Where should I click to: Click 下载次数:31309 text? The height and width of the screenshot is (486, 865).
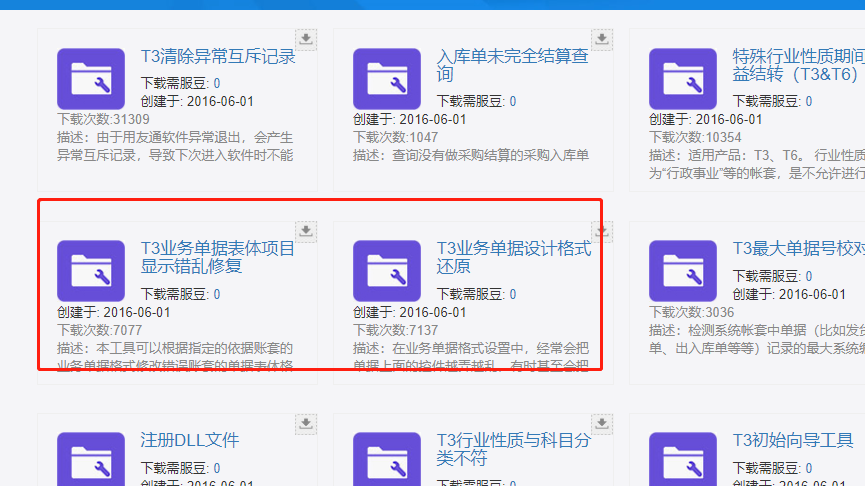(x=103, y=119)
